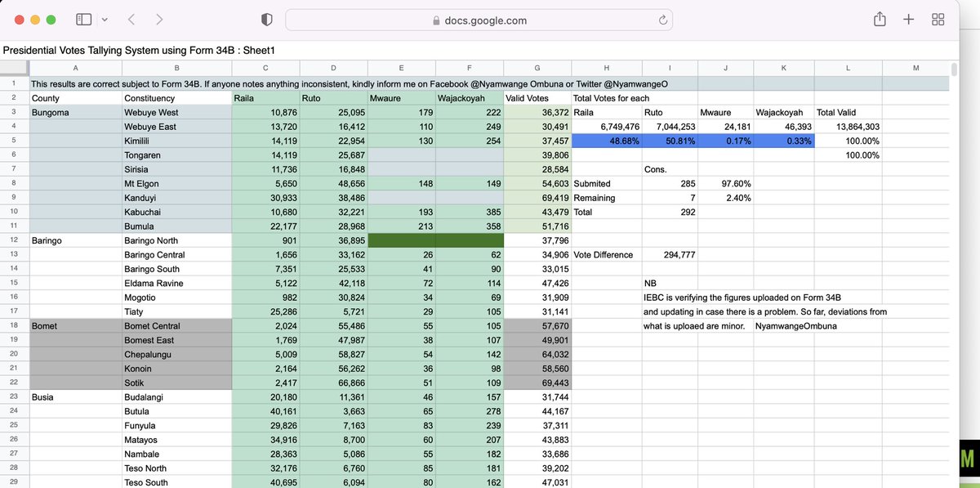Click the Tiaty Raila votes cell 25,286
980x488 pixels.
265,311
